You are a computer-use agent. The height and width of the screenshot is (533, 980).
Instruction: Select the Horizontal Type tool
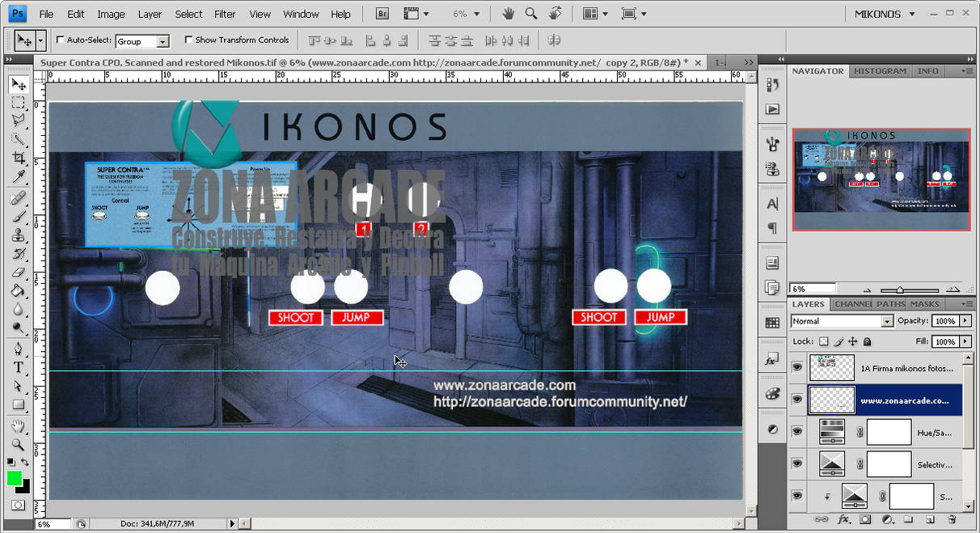click(18, 368)
